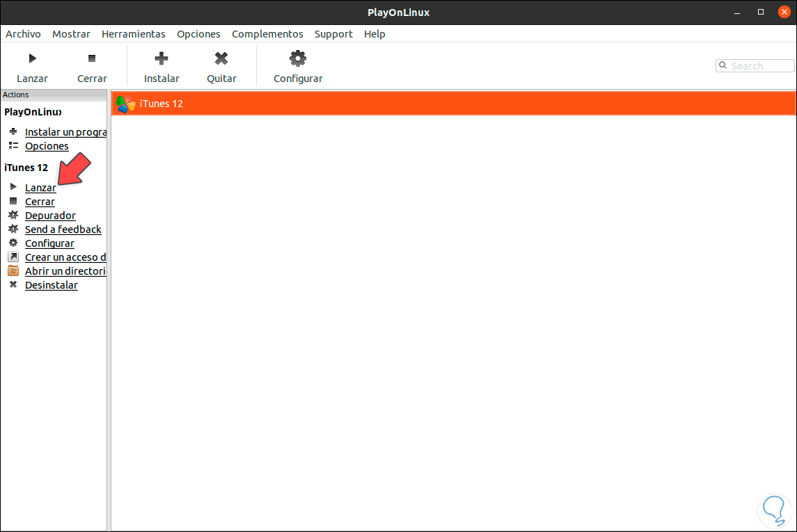Click plus icon beside Instalar un programa
Image resolution: width=797 pixels, height=532 pixels.
coord(13,131)
